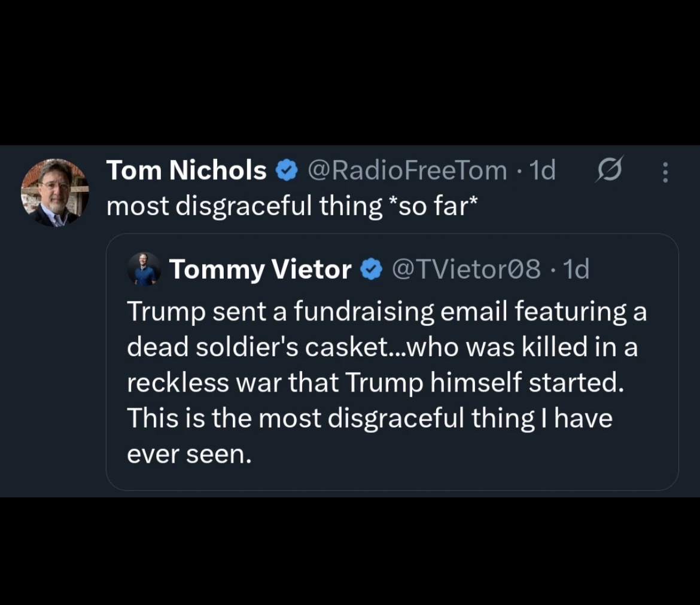
Task: Click Tommy Vietor's small avatar
Action: click(144, 269)
